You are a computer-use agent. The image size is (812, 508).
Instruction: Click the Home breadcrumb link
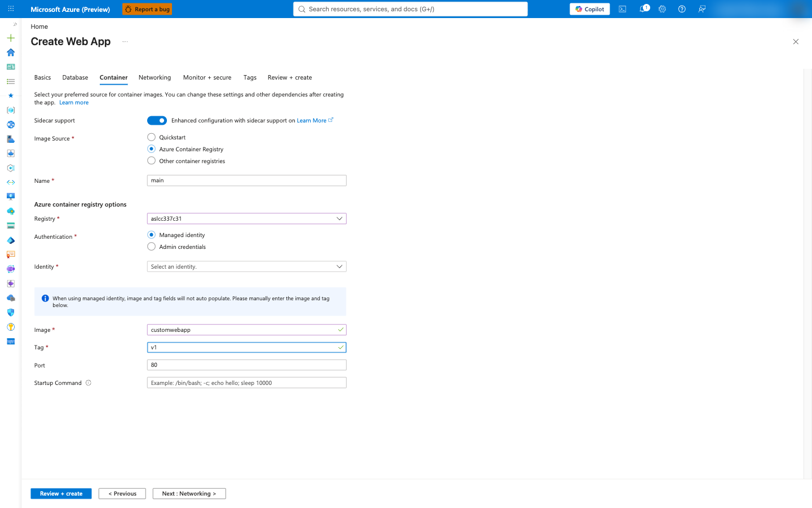[39, 27]
